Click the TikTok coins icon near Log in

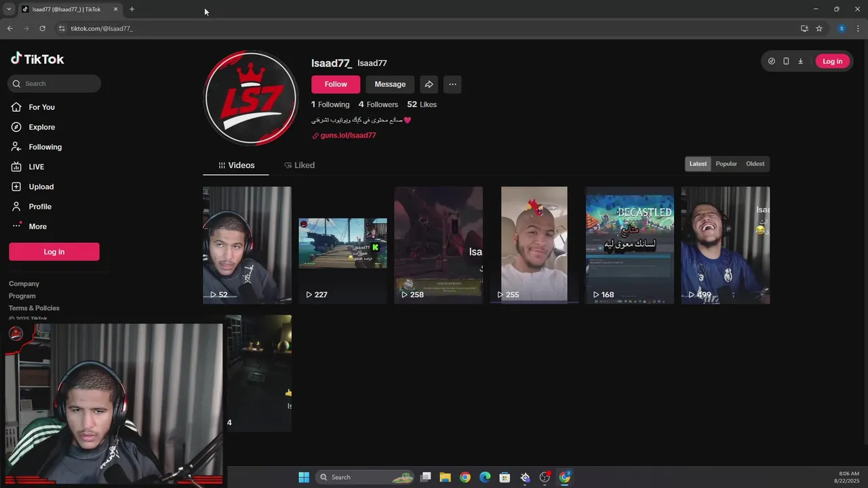(772, 61)
